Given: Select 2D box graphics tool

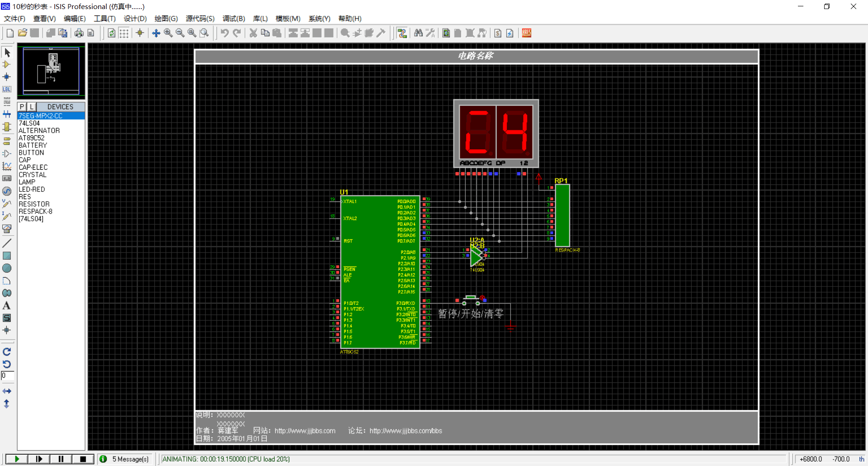Looking at the screenshot, I should pyautogui.click(x=7, y=256).
